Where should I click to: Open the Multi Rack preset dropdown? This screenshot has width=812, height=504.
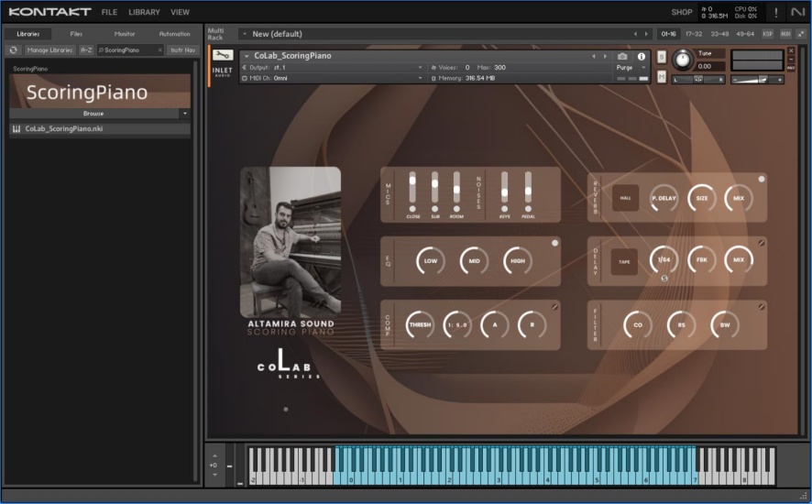coord(245,34)
